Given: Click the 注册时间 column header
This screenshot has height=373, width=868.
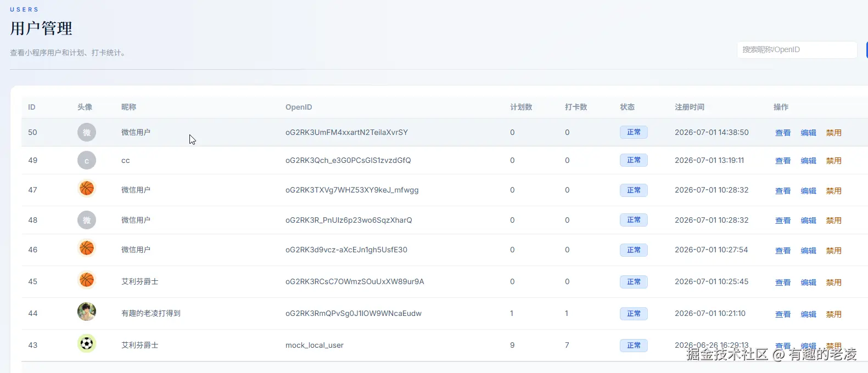Looking at the screenshot, I should click(690, 107).
